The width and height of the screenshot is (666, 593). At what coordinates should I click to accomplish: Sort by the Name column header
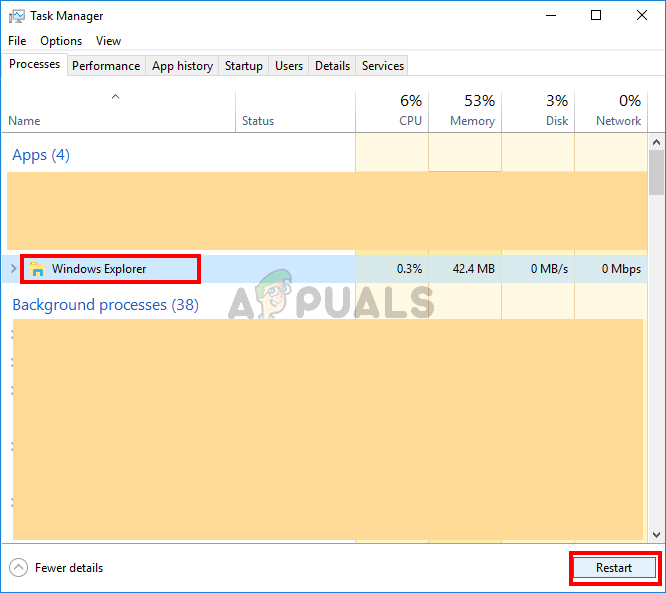coord(119,111)
